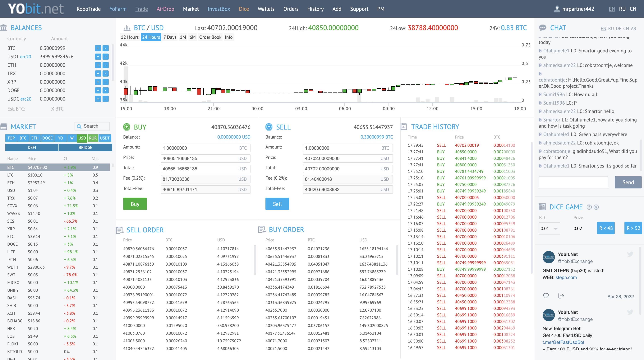Open the Dice BTC amount 0.01 dropdown
644x360 pixels.
point(549,228)
